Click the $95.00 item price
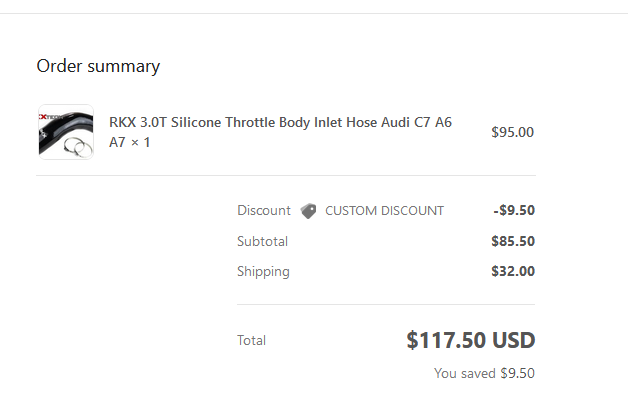Image resolution: width=628 pixels, height=413 pixels. coord(513,132)
